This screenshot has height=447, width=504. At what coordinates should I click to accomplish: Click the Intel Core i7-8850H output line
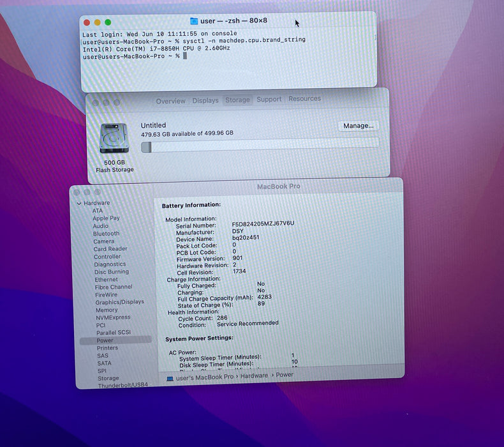coord(156,49)
